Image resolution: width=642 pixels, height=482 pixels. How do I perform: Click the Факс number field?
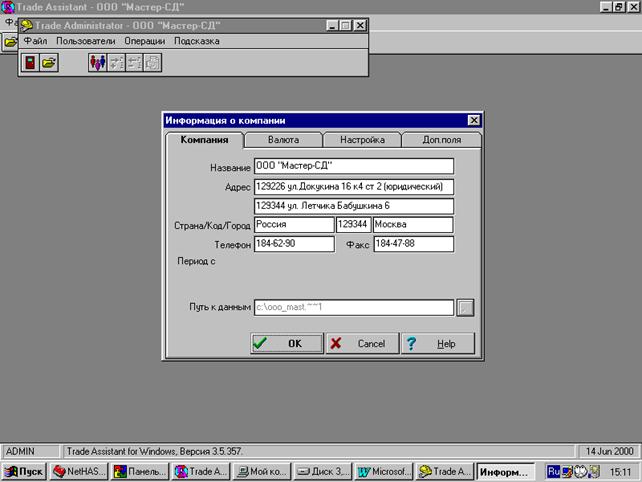pyautogui.click(x=414, y=244)
